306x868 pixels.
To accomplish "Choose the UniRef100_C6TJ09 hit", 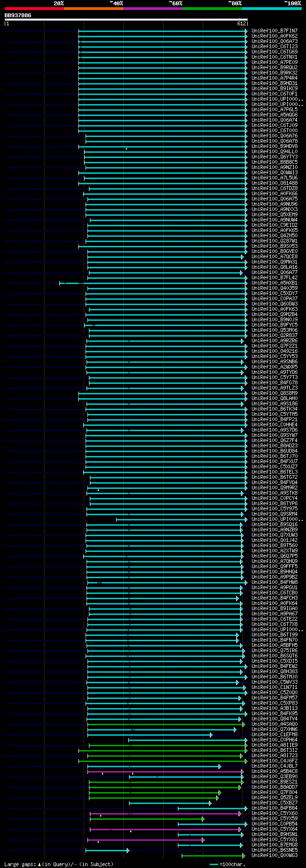I will click(274, 125).
